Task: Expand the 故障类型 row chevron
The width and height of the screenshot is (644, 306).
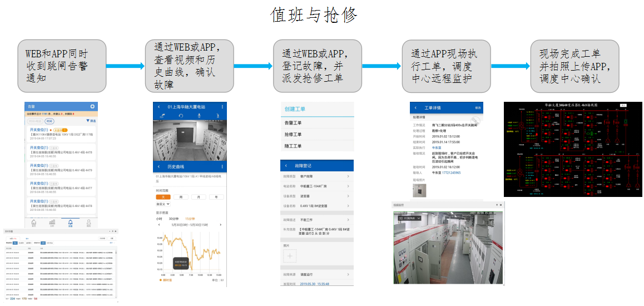Action: [x=348, y=176]
